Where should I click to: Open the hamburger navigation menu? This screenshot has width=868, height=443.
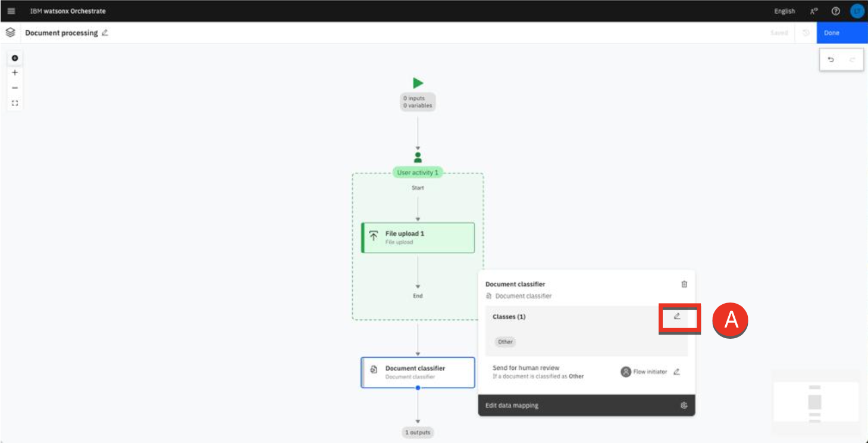click(x=11, y=11)
